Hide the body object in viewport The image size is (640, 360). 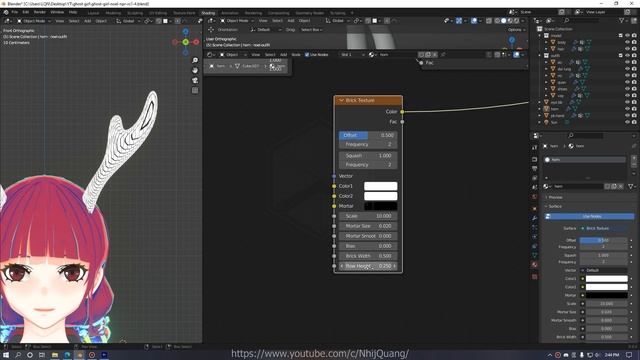click(x=627, y=42)
